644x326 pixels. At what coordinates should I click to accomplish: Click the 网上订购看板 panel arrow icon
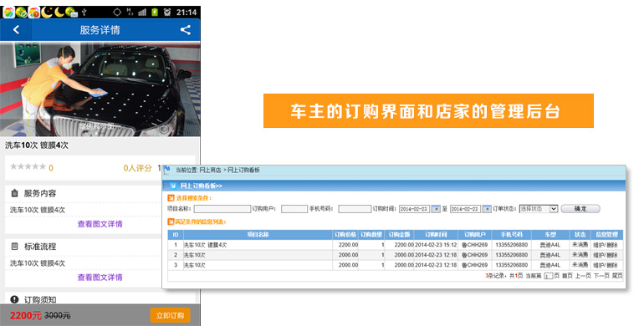(x=173, y=186)
